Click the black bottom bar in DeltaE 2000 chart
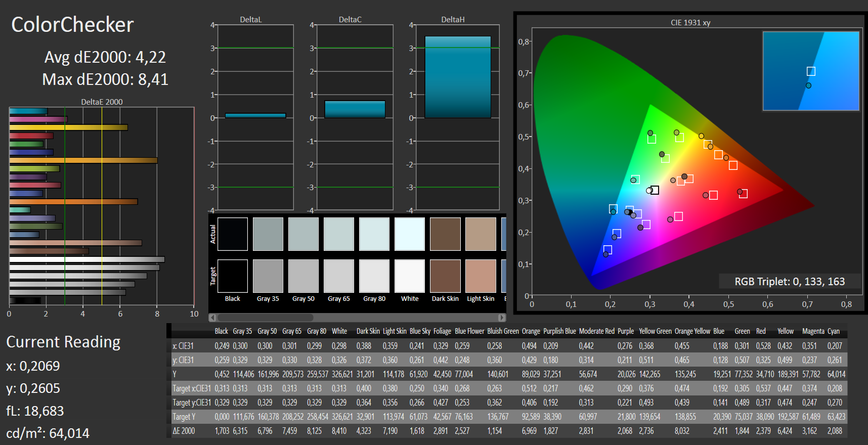Viewport: 868px width, 445px height. pyautogui.click(x=25, y=300)
